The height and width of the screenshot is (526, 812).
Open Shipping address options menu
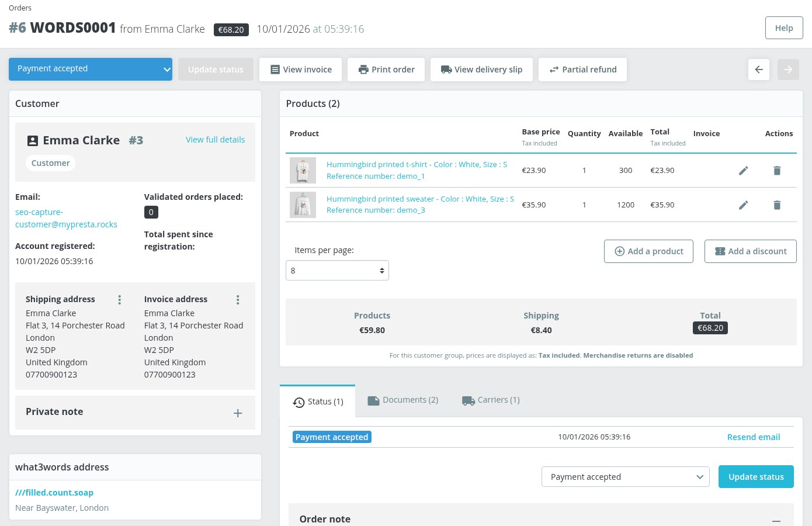tap(120, 300)
